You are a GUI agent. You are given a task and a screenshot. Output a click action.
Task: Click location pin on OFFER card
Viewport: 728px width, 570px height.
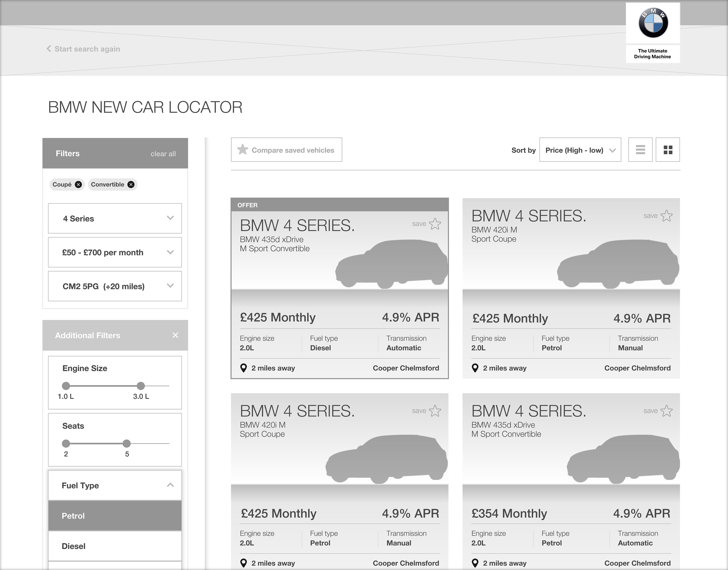tap(244, 368)
